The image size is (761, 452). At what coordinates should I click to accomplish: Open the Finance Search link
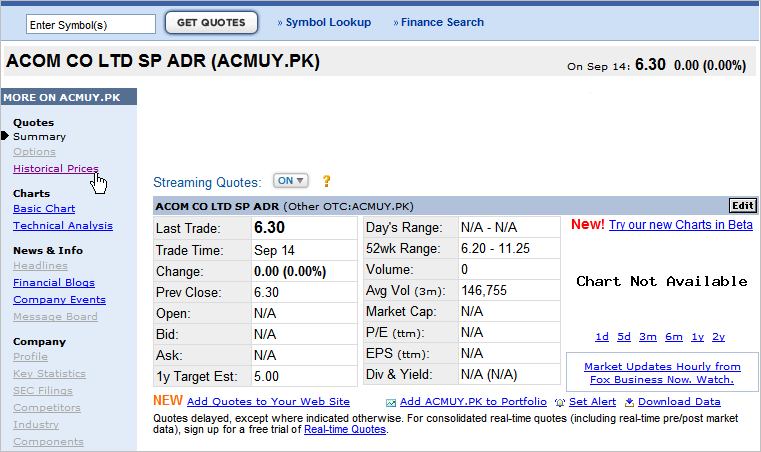[442, 22]
